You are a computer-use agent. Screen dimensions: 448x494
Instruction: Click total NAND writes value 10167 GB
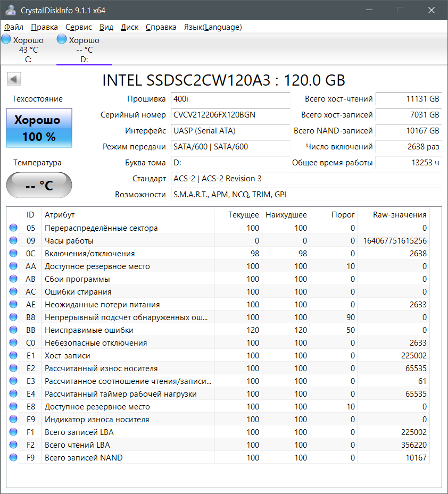[x=409, y=130]
